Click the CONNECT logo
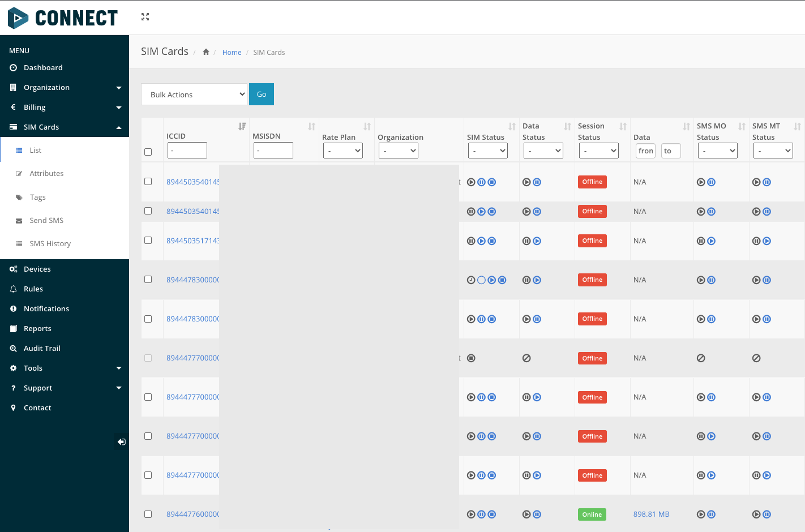 pyautogui.click(x=62, y=18)
